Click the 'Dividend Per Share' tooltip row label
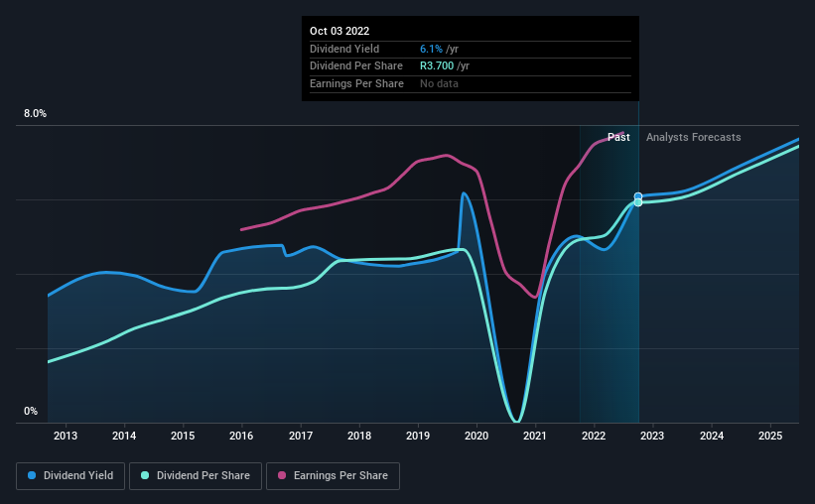Viewport: 815px width, 504px height. (x=356, y=66)
